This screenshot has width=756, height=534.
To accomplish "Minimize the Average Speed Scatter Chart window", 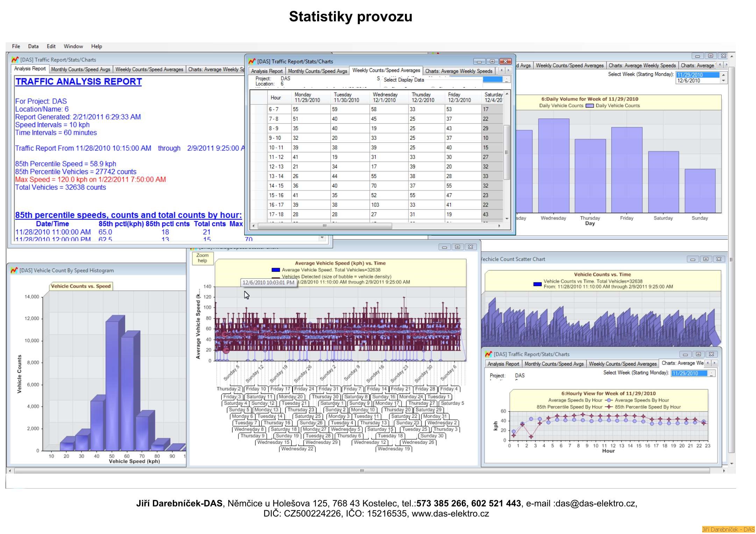I will [x=444, y=247].
